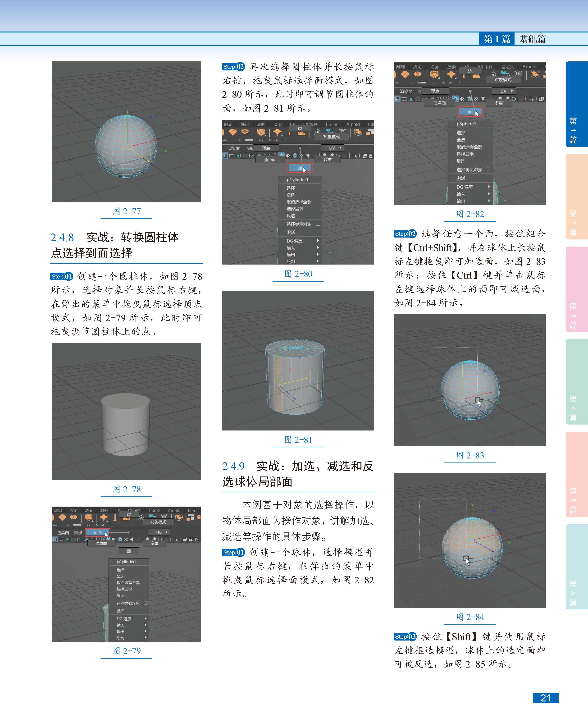Toggle the lightbulb lighting icon in Figure 2-80

(308, 156)
